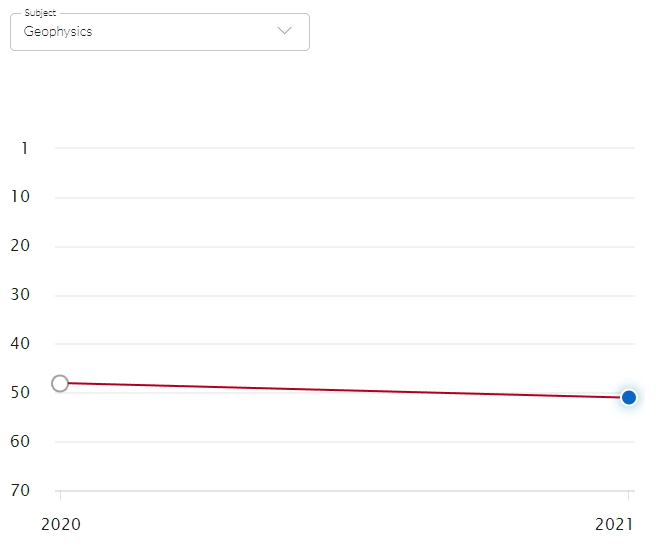The width and height of the screenshot is (657, 550).
Task: Click the chevron arrow in Subject selector
Action: (285, 31)
